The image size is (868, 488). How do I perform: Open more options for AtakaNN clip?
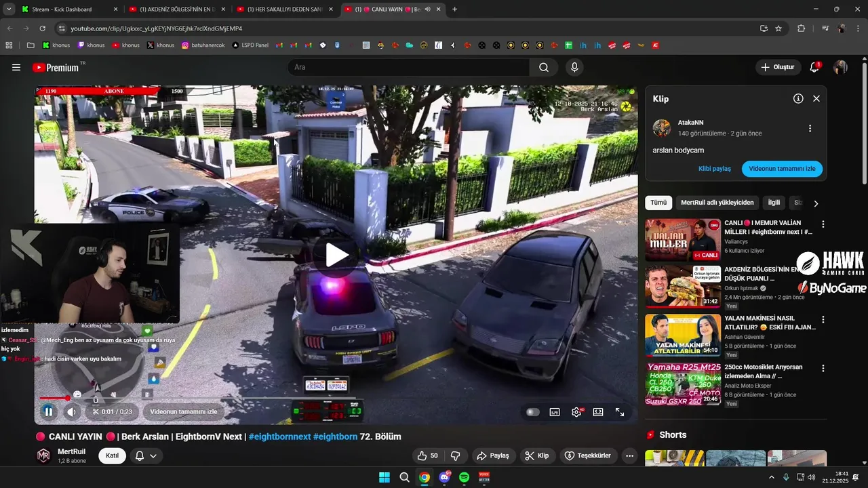click(810, 128)
